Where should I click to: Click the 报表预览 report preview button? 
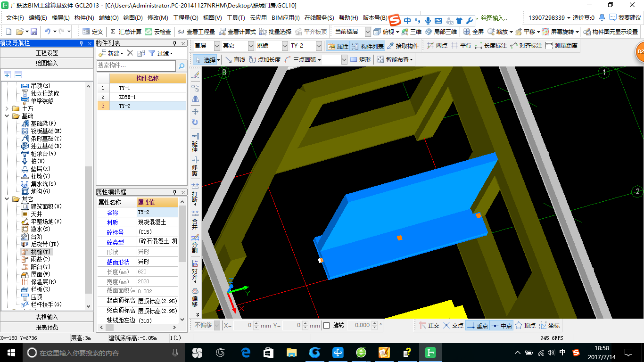tap(47, 327)
